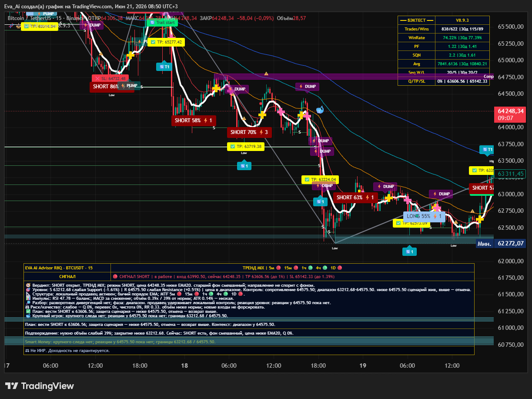Select the TP: 65277.42 take-profit label
532x399 pixels.
(166, 42)
